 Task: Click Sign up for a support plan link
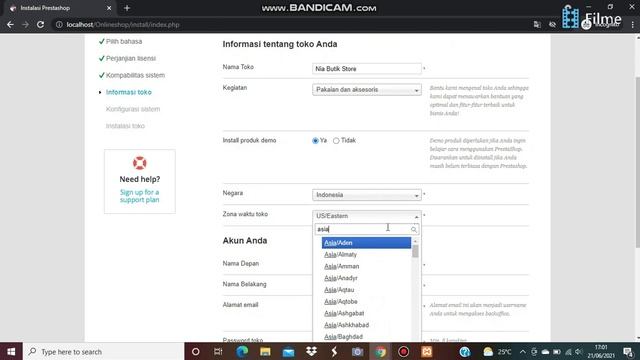click(x=140, y=196)
